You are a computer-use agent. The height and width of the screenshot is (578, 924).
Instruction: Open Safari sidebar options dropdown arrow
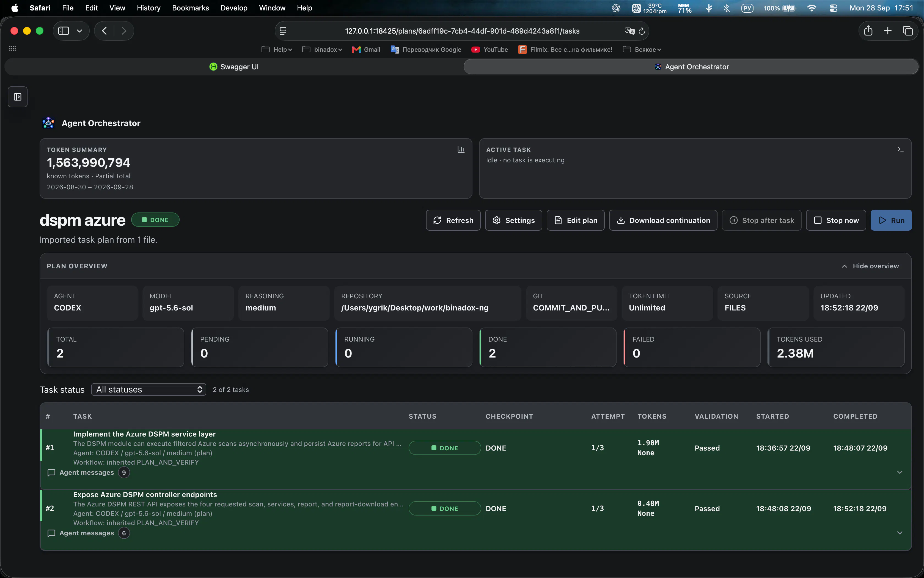pos(79,31)
